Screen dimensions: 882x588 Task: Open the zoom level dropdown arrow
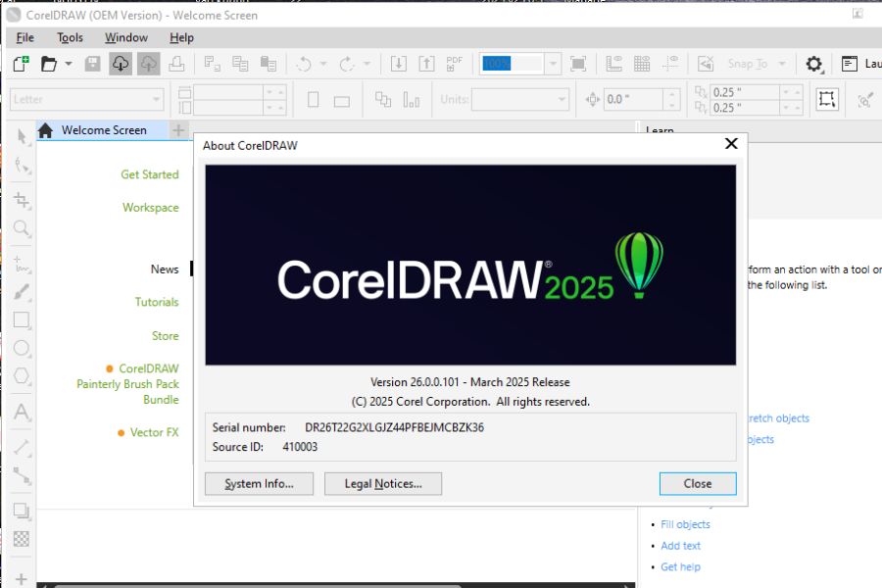point(553,64)
